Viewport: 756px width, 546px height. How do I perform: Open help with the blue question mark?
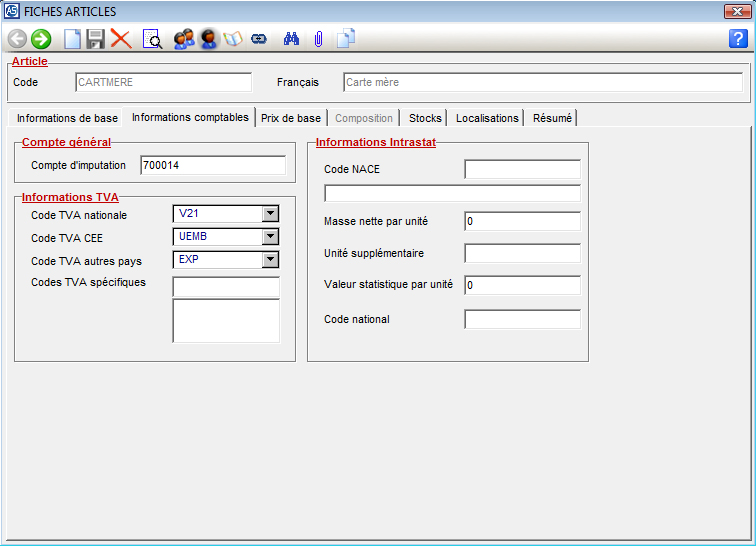click(x=738, y=39)
